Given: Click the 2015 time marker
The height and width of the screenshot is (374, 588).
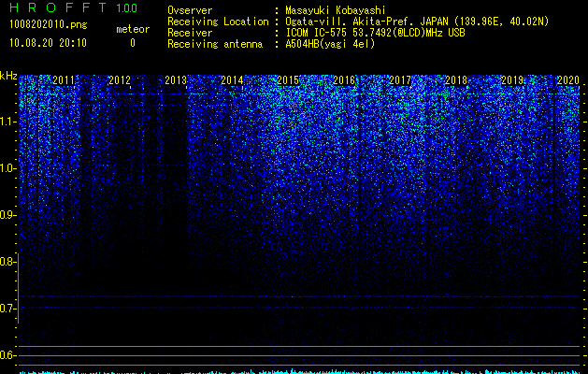Looking at the screenshot, I should coord(288,80).
